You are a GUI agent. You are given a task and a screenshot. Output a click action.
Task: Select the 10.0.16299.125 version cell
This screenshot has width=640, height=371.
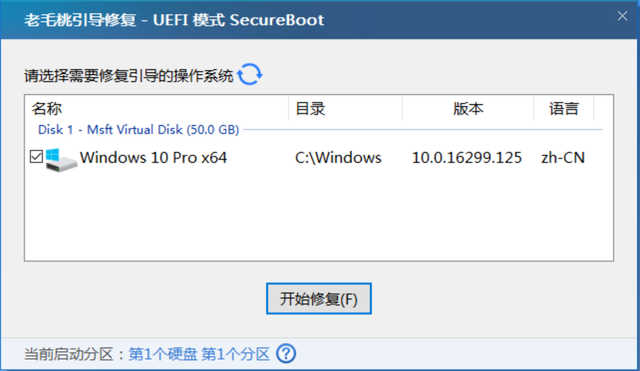[467, 158]
